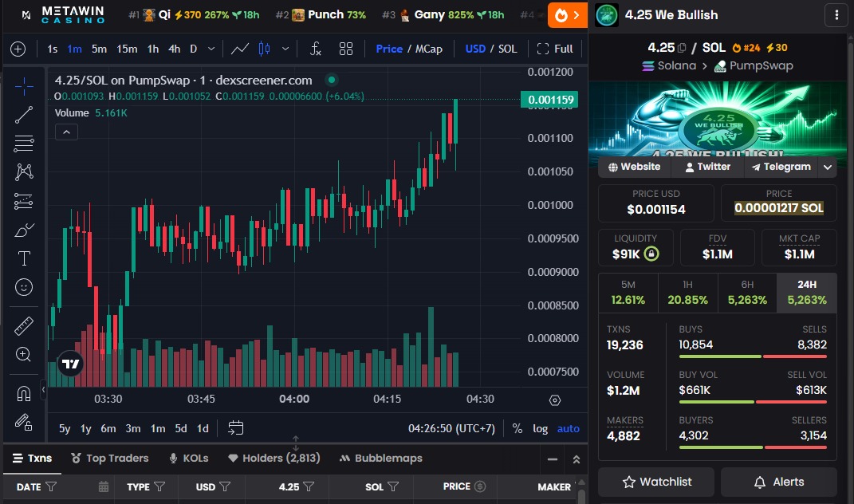Select the 1s timeframe

click(53, 49)
